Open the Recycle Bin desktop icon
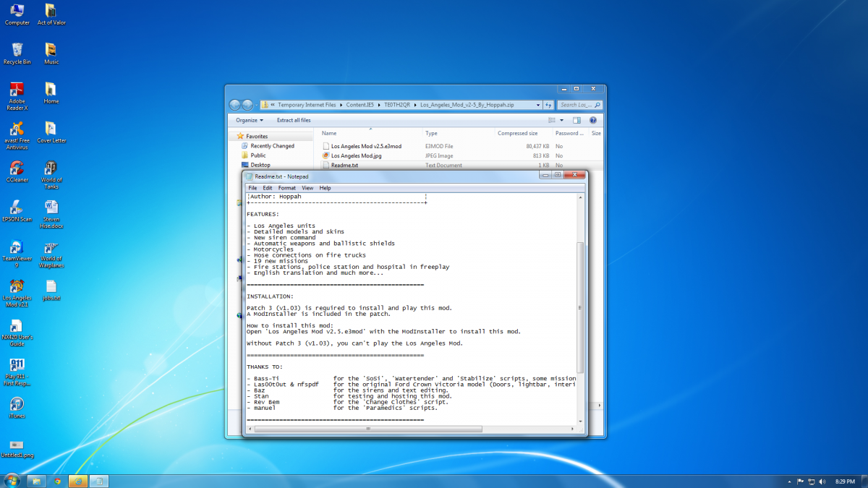868x488 pixels. point(17,53)
